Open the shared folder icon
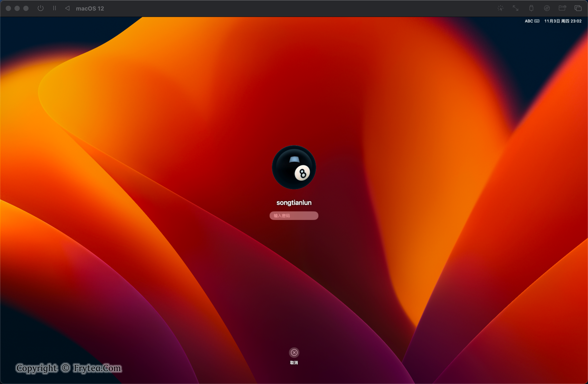The height and width of the screenshot is (384, 588). 562,8
